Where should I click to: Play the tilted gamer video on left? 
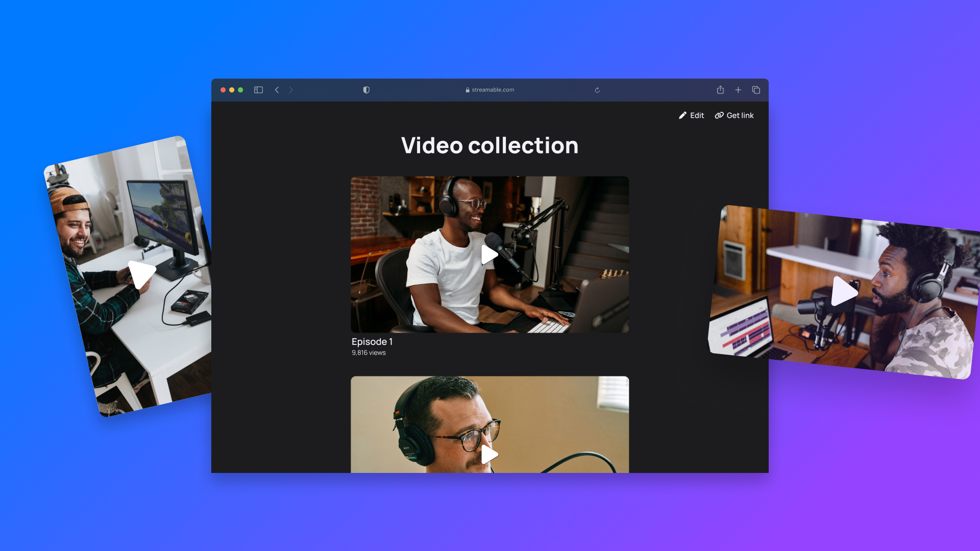[141, 274]
